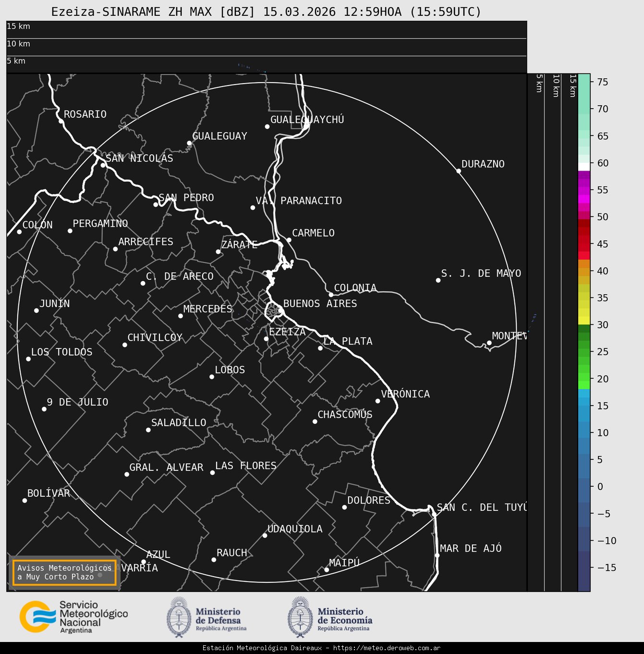Click the Buenos Aires city marker
Image resolution: width=644 pixels, height=654 pixels.
click(281, 311)
